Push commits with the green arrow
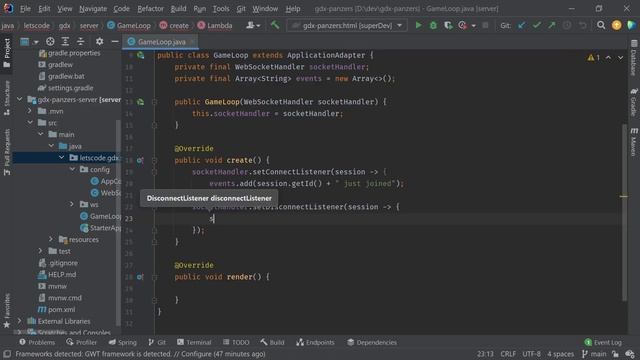Screen dimensions: 640x360 (551, 25)
